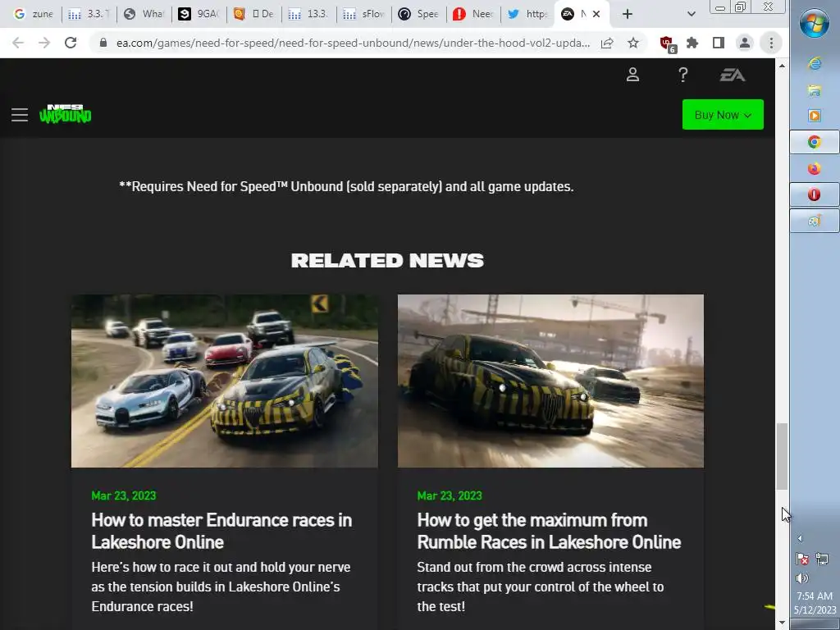Screen dimensions: 840x630
Task: Click the network tray icon
Action: [x=822, y=559]
